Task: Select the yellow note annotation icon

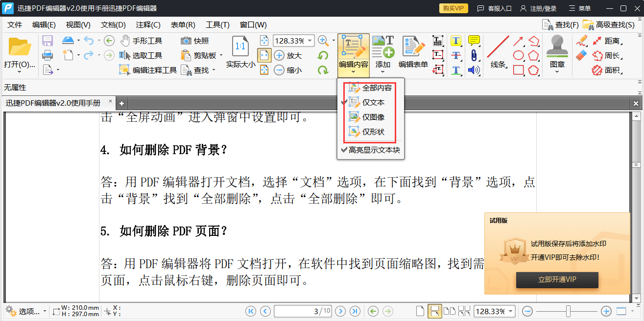Action: click(x=474, y=40)
